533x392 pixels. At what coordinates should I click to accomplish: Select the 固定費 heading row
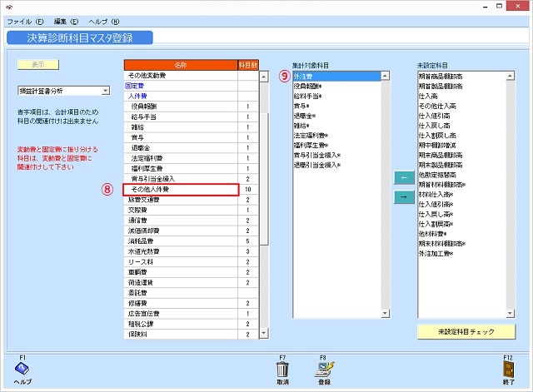click(192, 86)
